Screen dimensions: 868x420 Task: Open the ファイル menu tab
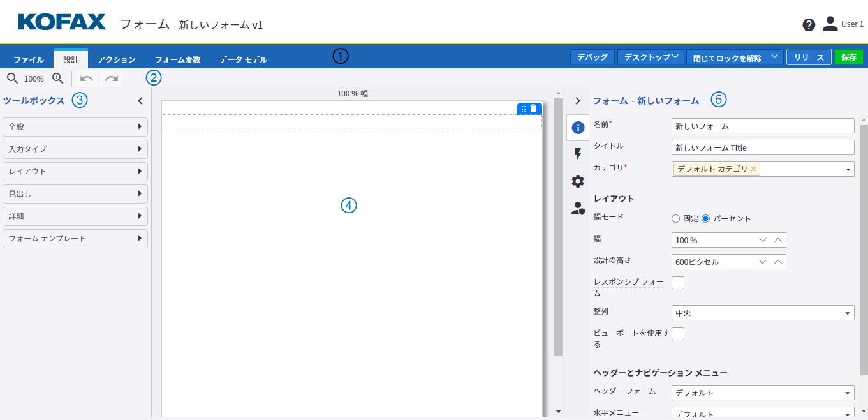click(28, 59)
